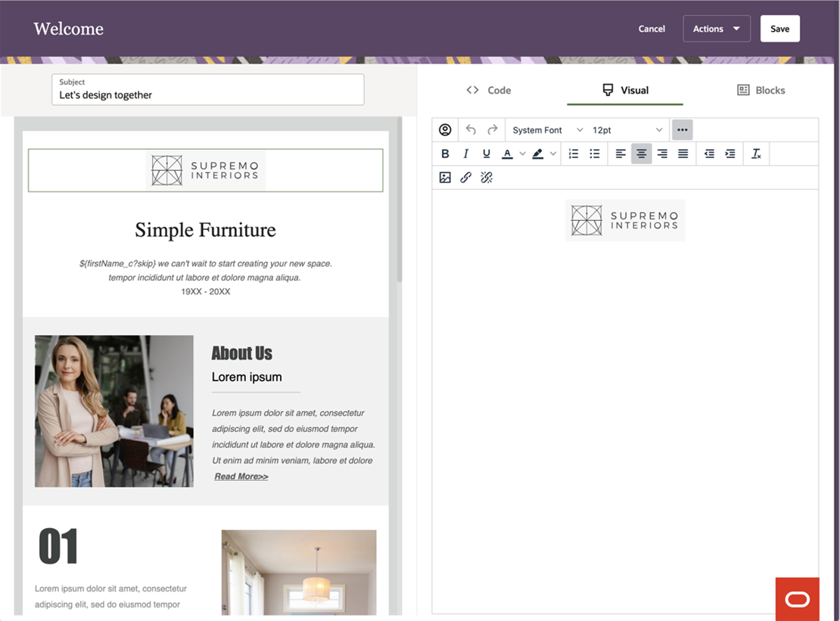Insert a numbered list
Screen dimensions: 840x621
point(573,154)
